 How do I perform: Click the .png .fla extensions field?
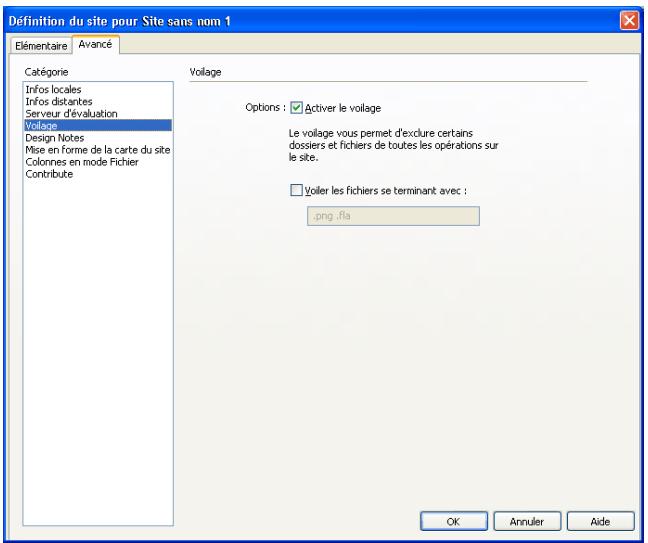click(393, 216)
